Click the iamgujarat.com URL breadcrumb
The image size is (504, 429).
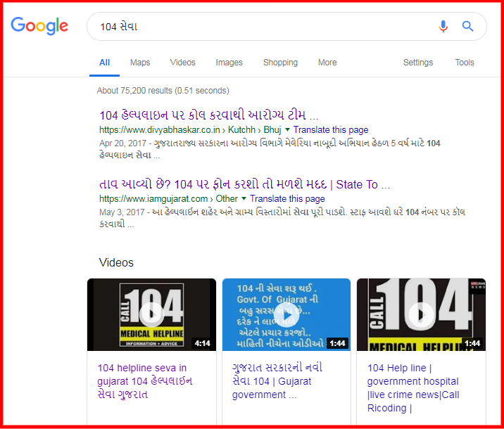tap(168, 199)
